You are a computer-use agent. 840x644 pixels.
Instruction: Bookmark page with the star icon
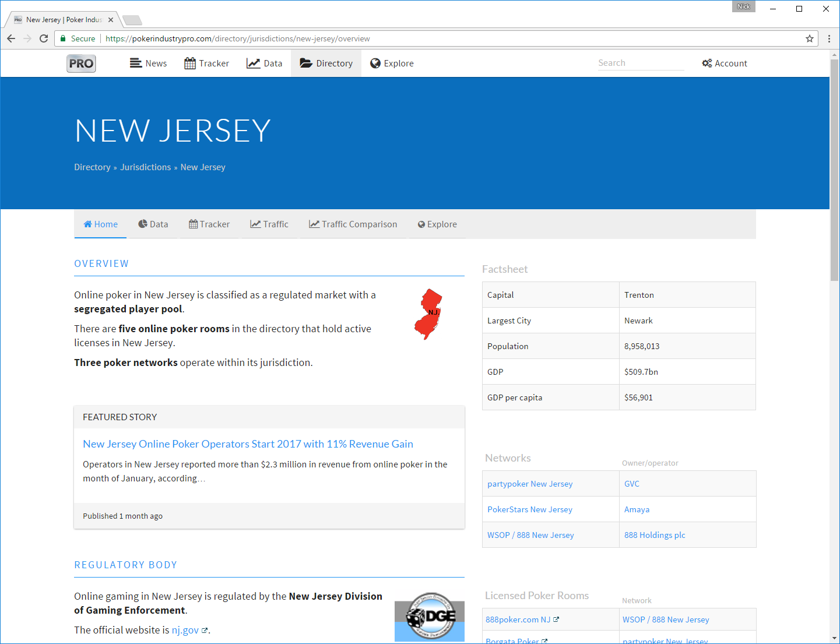(x=810, y=38)
